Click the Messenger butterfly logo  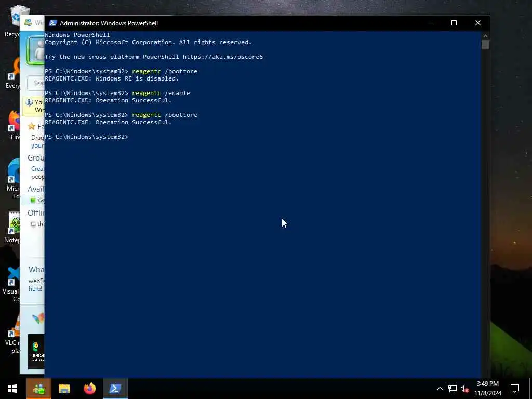point(38,318)
